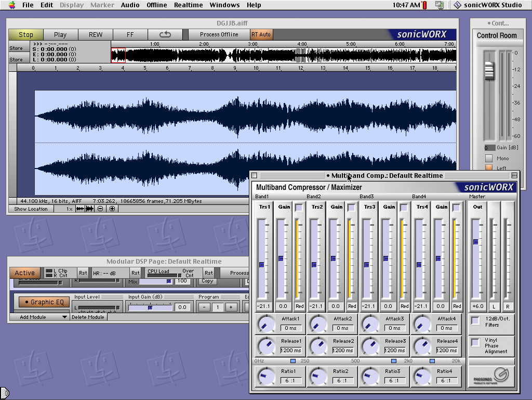The image size is (532, 400).
Task: Toggle the Band4 enable checkbox
Action: [456, 207]
